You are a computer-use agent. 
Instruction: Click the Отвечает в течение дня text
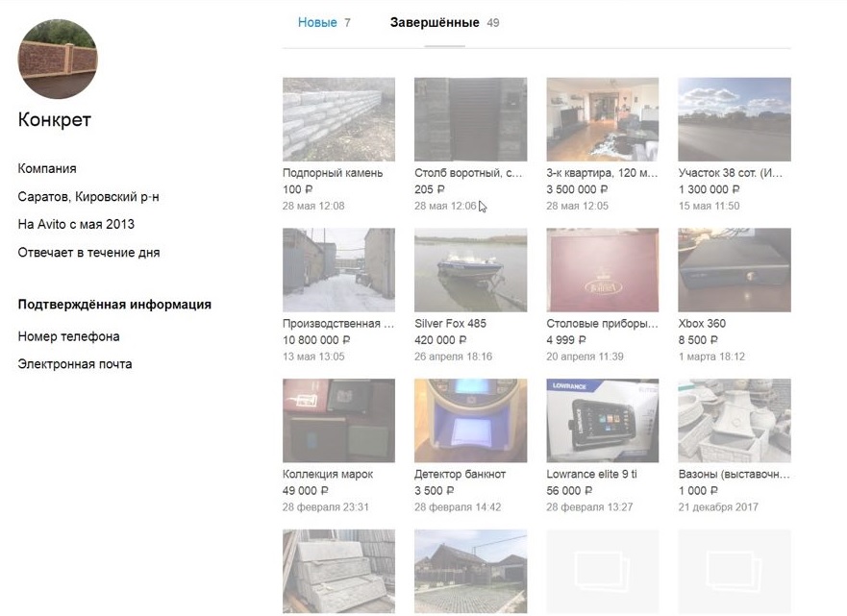88,252
